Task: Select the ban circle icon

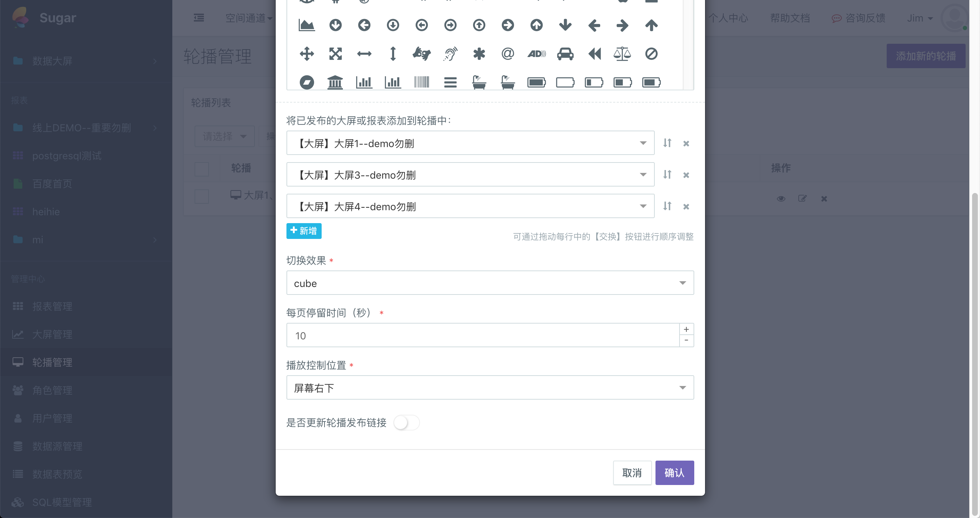Action: [x=651, y=54]
